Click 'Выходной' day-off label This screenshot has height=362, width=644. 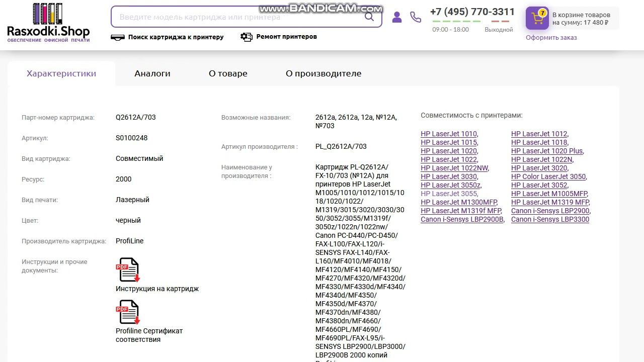pos(499,30)
